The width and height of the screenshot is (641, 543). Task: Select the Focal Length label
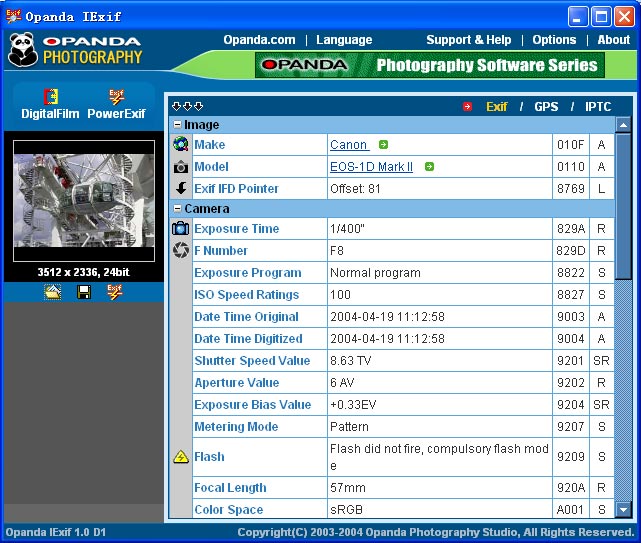coord(230,488)
